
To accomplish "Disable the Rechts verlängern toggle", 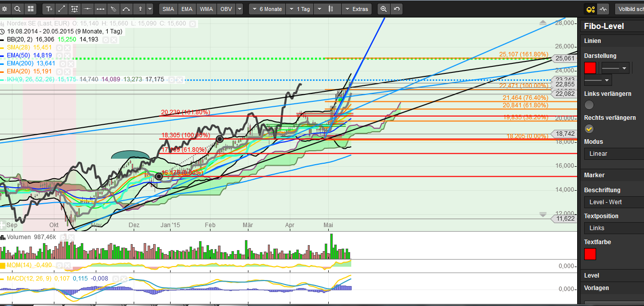I will (589, 128).
